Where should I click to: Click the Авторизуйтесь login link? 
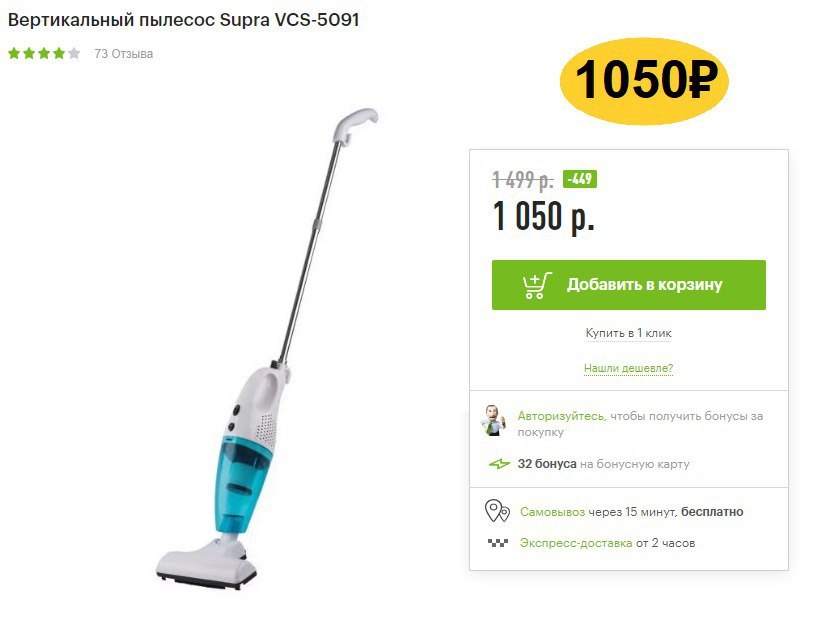561,416
